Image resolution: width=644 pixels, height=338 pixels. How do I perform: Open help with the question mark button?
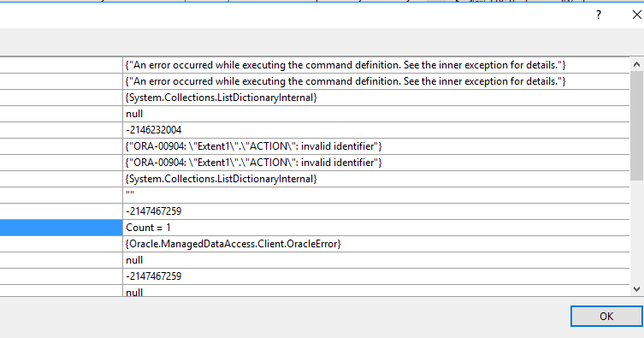click(599, 15)
